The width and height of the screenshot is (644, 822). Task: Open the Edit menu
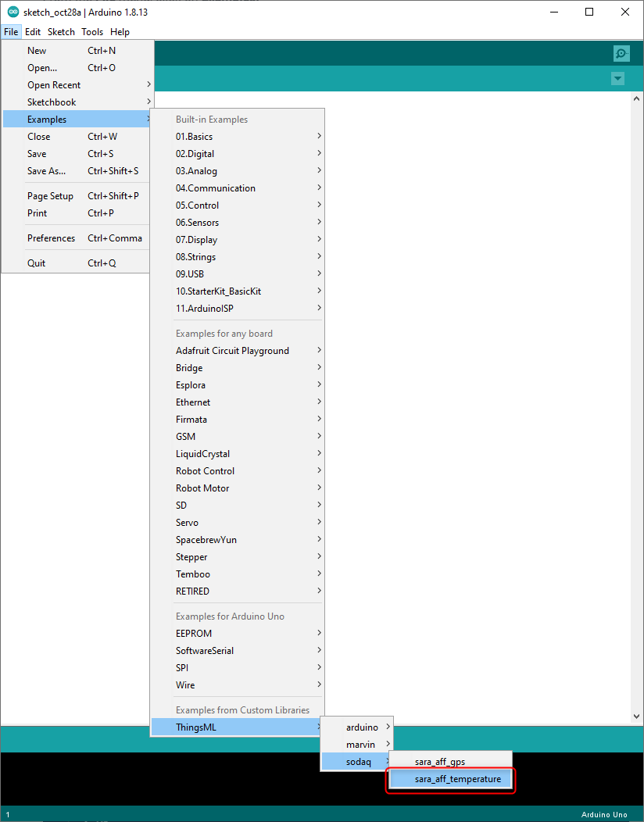tap(33, 32)
